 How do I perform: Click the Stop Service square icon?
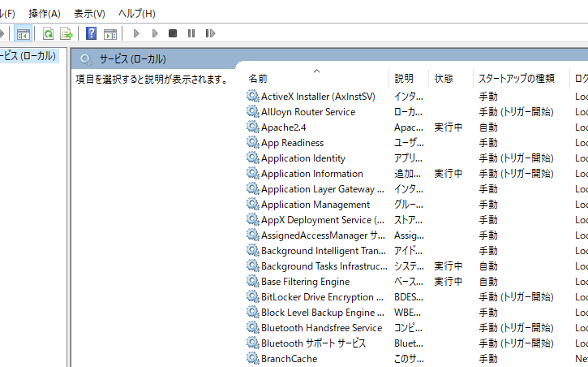click(173, 34)
